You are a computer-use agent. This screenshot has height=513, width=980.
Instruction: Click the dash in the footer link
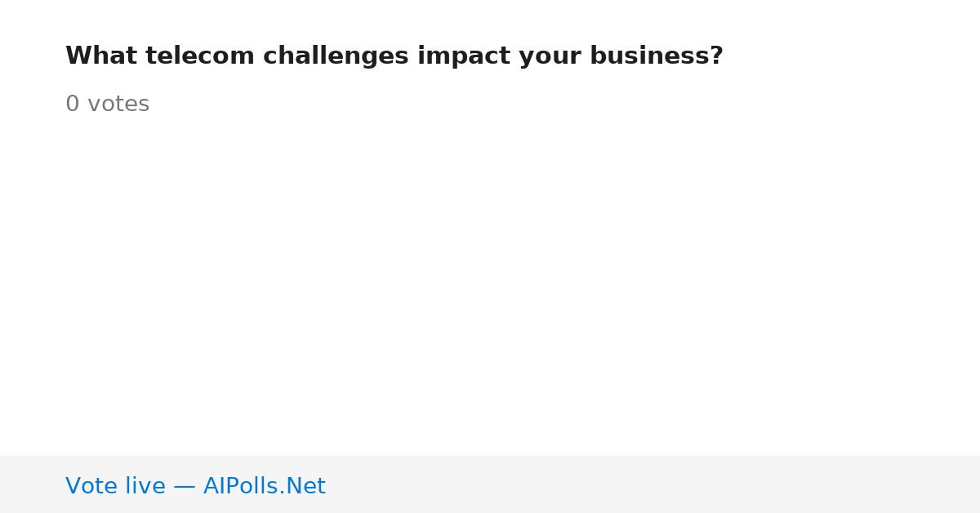tap(185, 487)
